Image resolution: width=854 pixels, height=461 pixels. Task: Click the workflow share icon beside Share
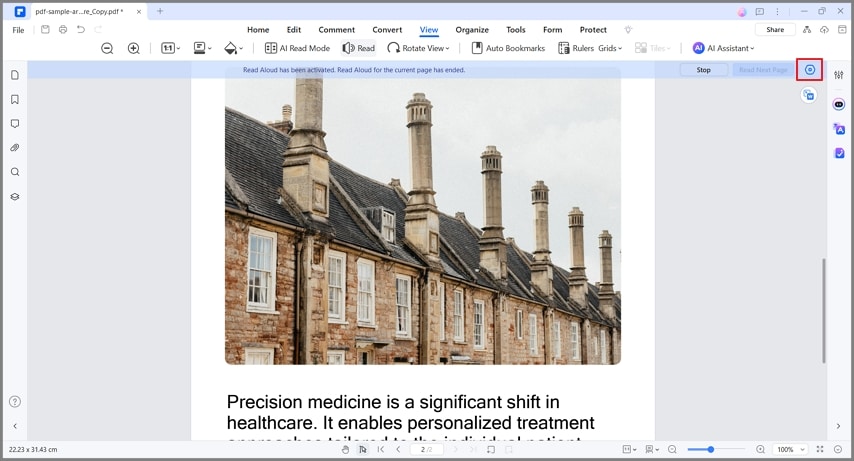point(807,29)
